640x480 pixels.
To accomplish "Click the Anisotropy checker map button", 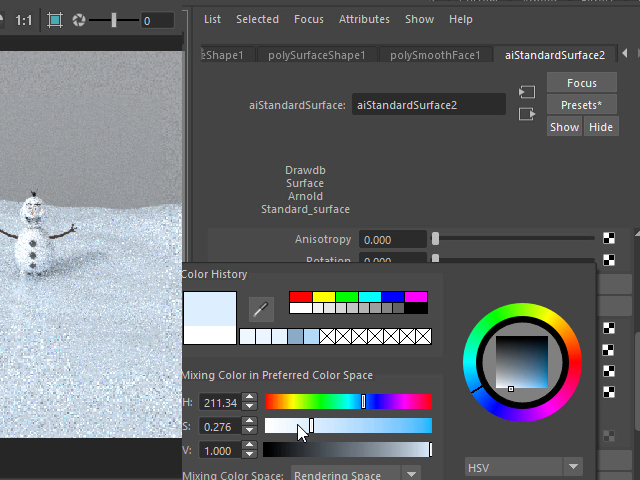I will tap(608, 239).
